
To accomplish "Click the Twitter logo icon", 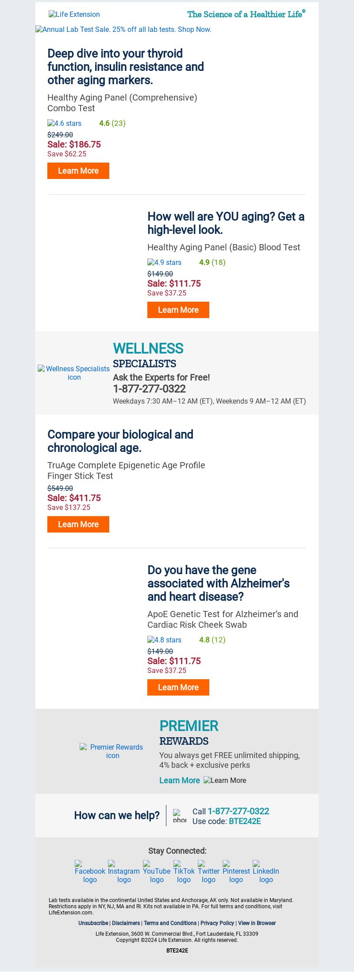I will click(x=208, y=871).
